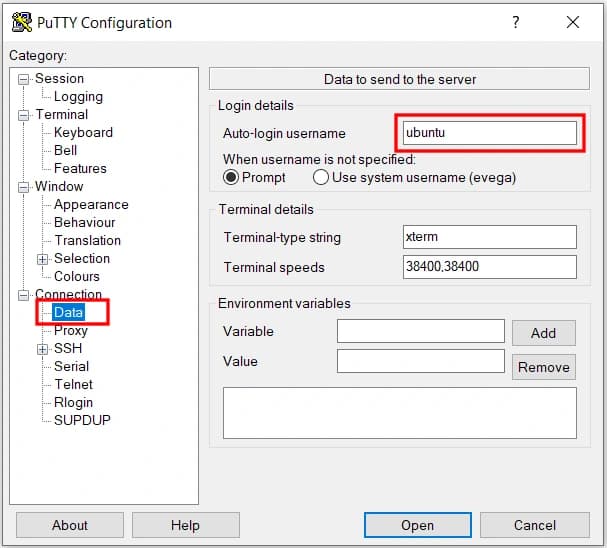
Task: Close the PuTTY Configuration window
Action: pos(573,22)
